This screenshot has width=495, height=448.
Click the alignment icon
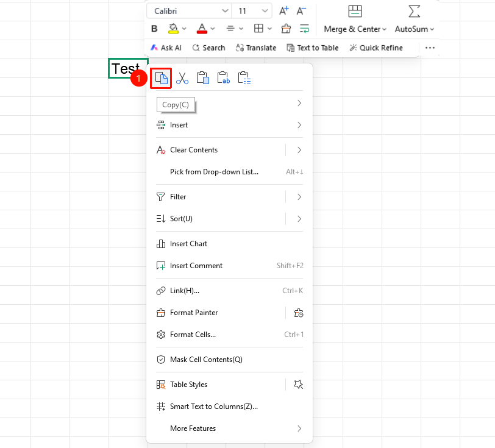(x=230, y=29)
